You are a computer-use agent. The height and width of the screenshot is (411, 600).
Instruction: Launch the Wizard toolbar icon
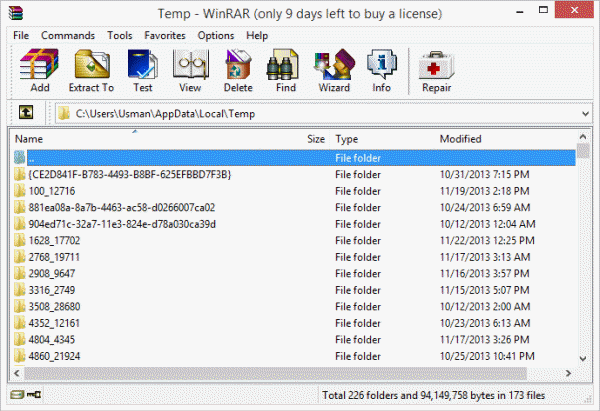(x=334, y=64)
